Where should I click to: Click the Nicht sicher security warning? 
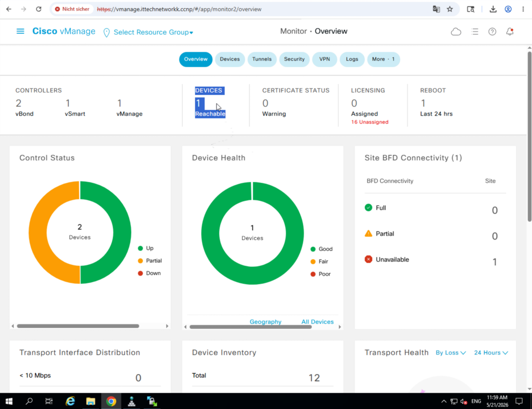72,9
